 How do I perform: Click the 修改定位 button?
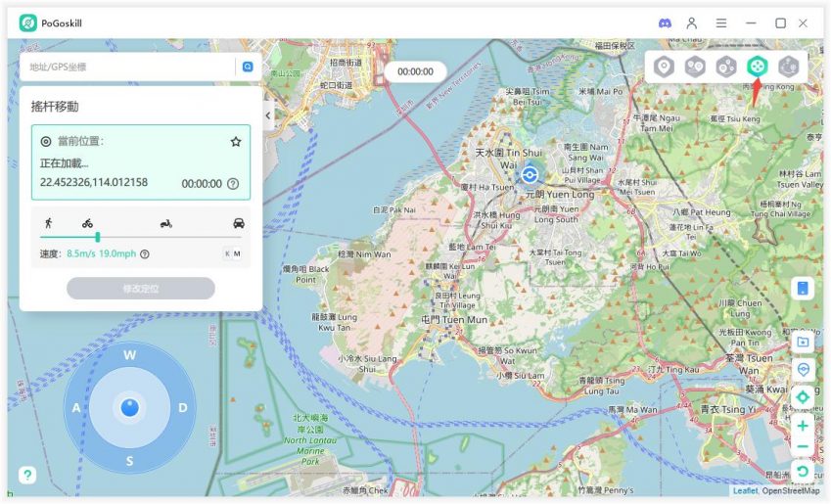coord(141,289)
